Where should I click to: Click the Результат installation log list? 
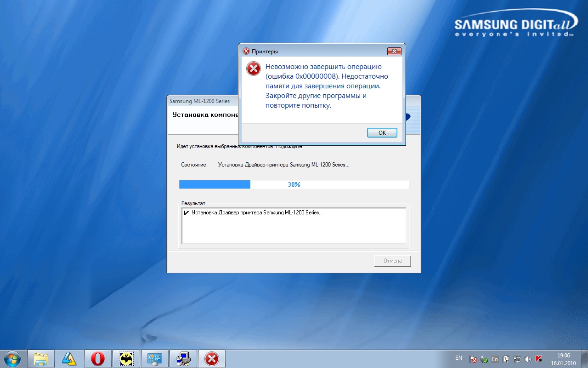coord(294,225)
